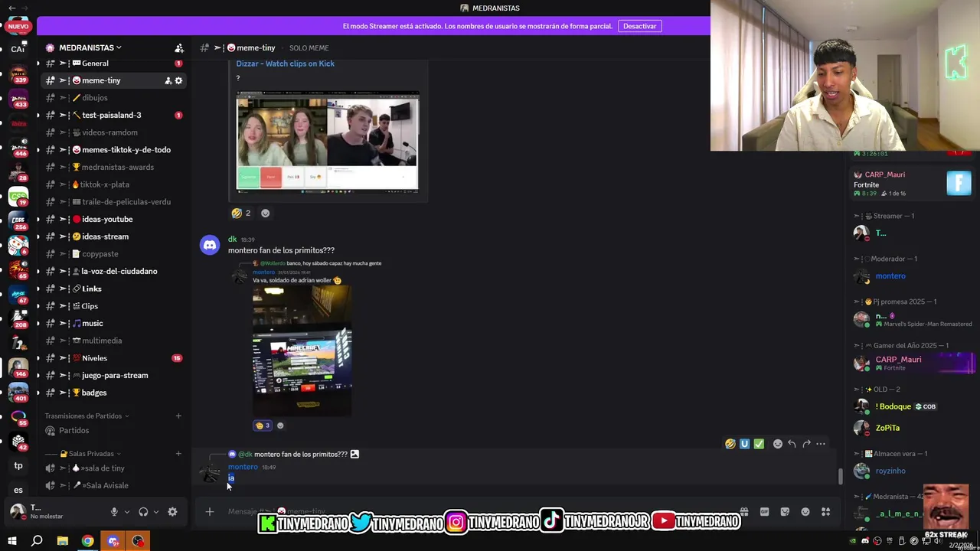980x551 pixels.
Task: Click ZoPiTa in member list
Action: coord(887,428)
